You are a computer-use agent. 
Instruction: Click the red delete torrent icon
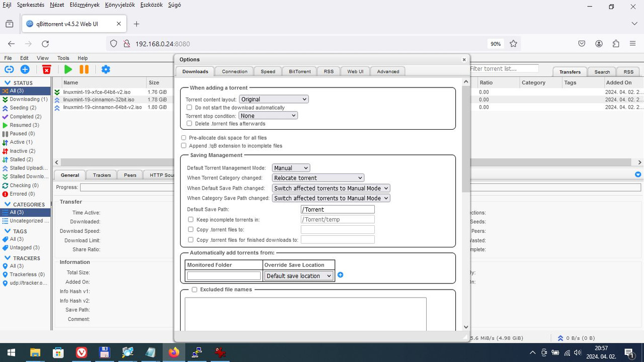tap(46, 69)
